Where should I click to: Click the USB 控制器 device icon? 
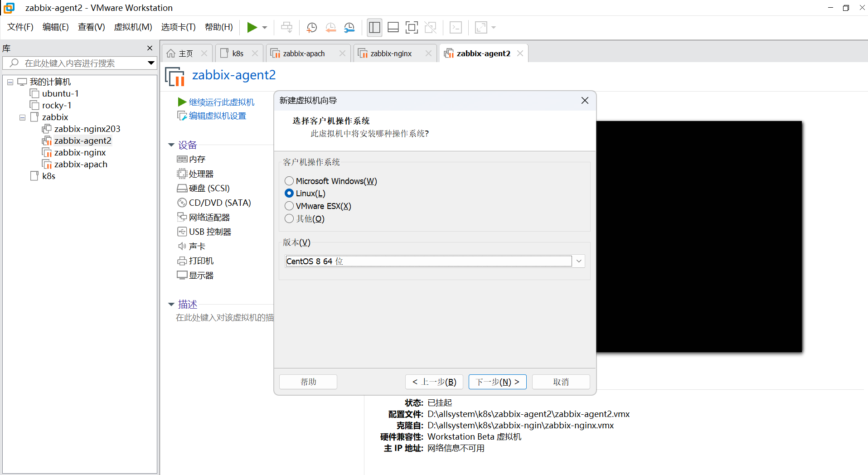click(182, 232)
